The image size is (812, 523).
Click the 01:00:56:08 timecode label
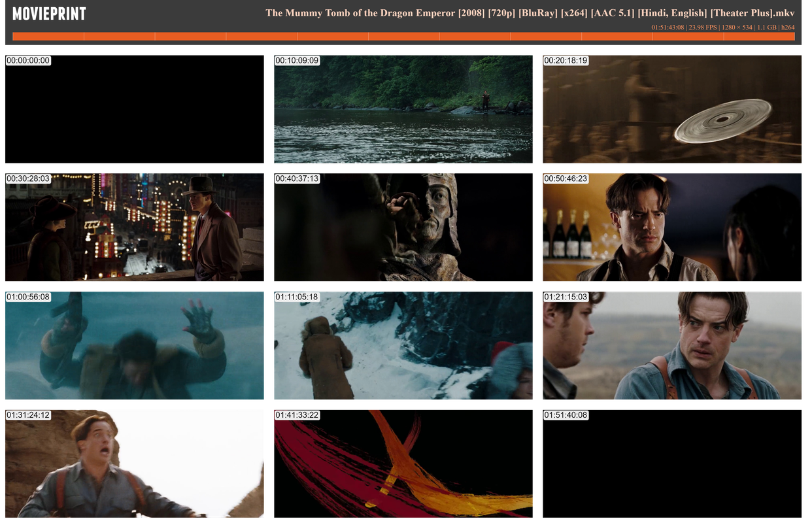[x=28, y=297]
